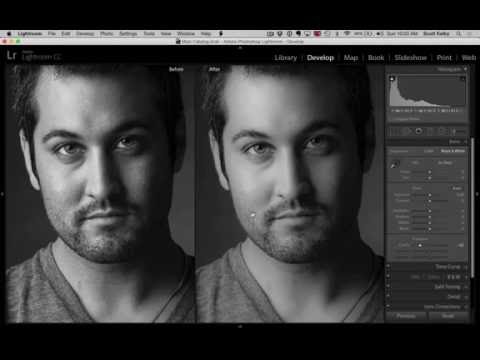
Task: Open the Photo menu in the menu bar
Action: 107,34
